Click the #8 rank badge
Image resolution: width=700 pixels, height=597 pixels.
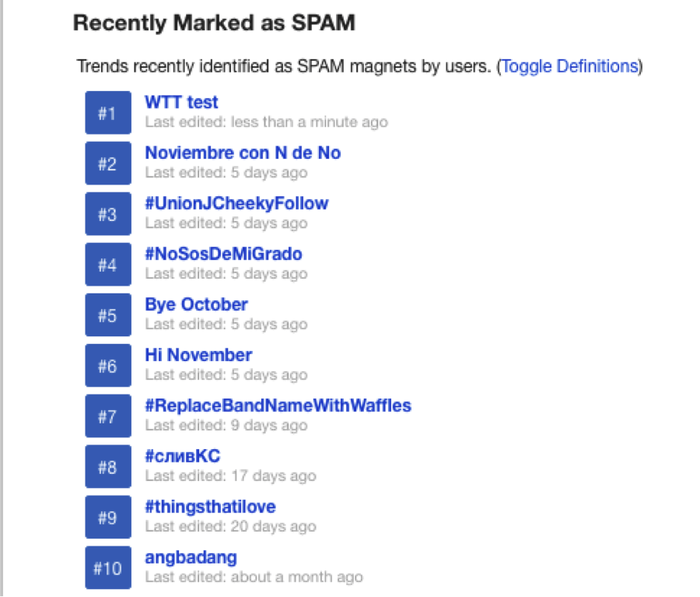108,466
